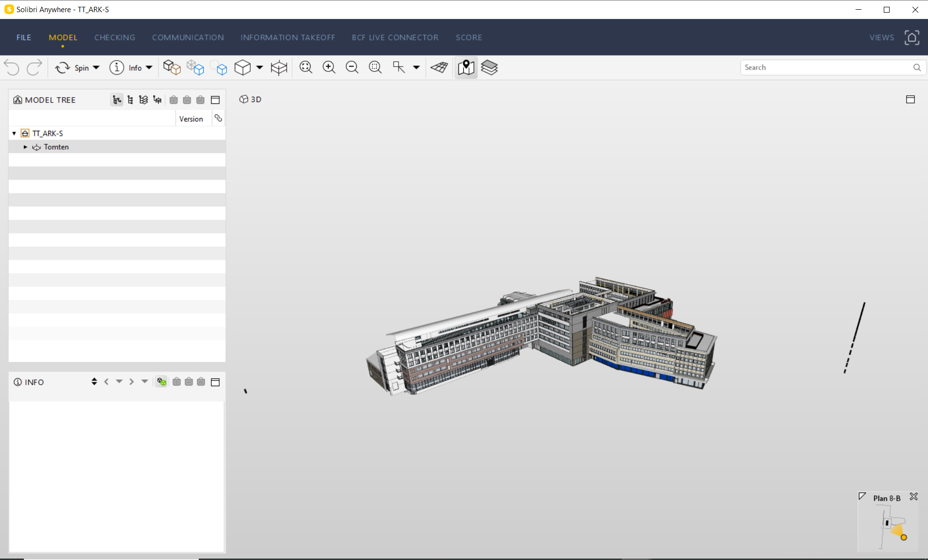Open the File menu
This screenshot has height=560, width=928.
(x=23, y=37)
